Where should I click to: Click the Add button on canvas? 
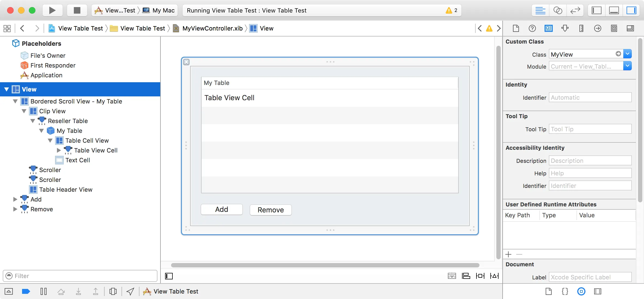[221, 209]
